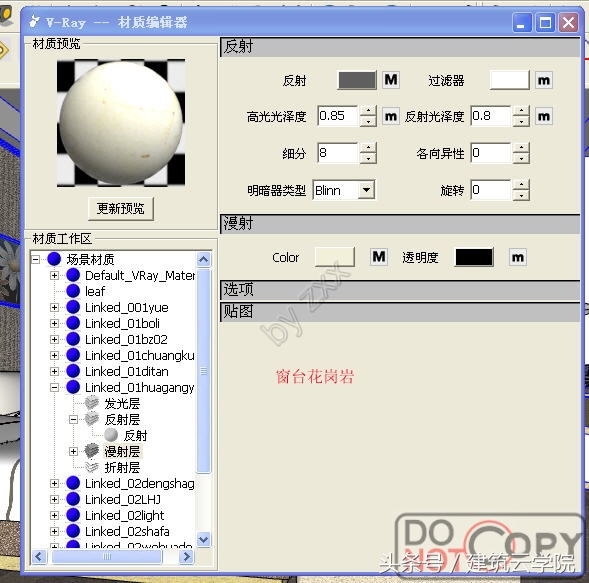The width and height of the screenshot is (589, 583).
Task: Click the 反射光泽度 value field
Action: click(x=491, y=116)
